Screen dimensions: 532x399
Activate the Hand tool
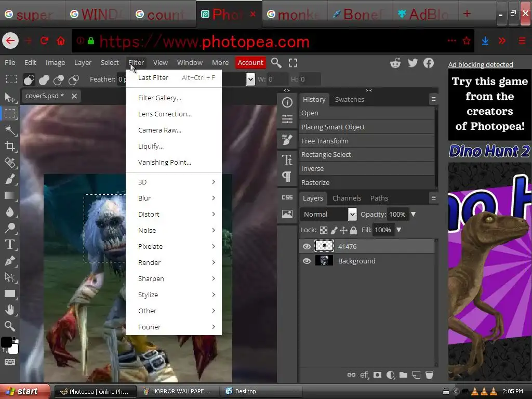pyautogui.click(x=10, y=310)
